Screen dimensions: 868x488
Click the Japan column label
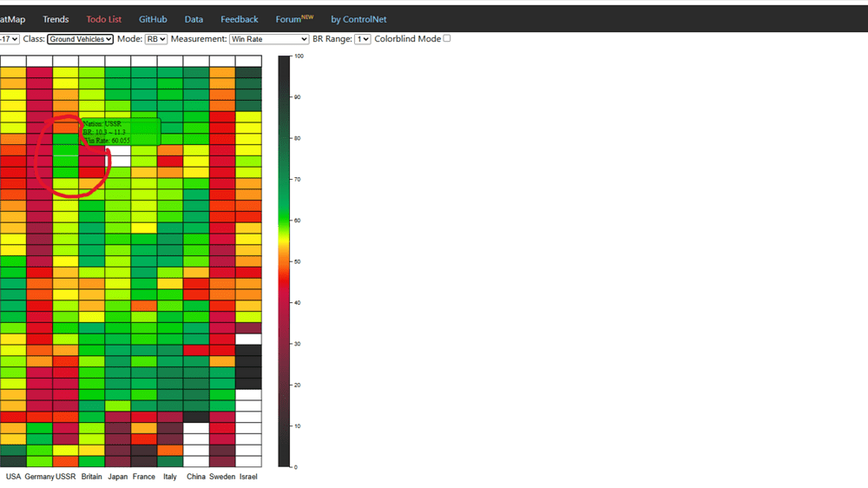[x=117, y=476]
